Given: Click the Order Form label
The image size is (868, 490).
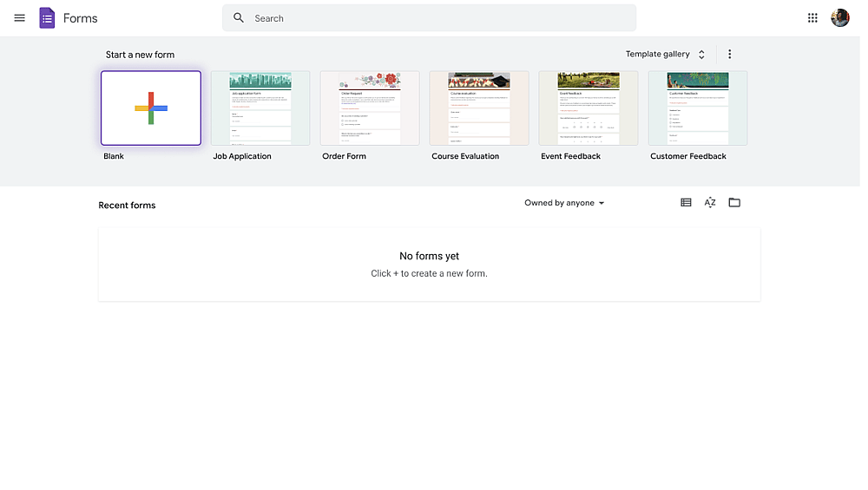Looking at the screenshot, I should point(345,156).
